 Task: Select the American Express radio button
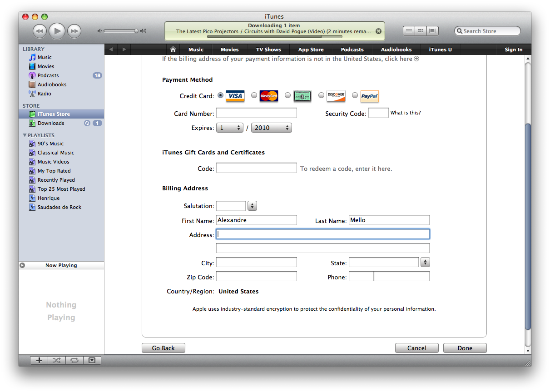coord(287,95)
